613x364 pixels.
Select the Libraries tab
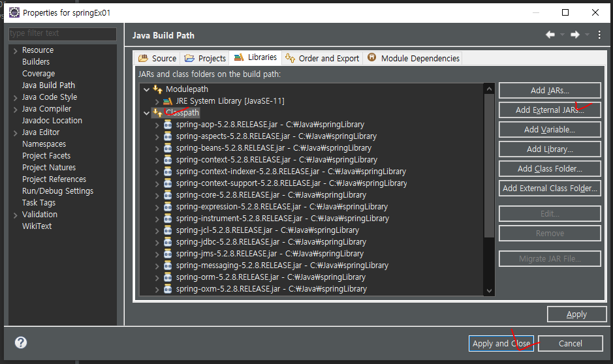[255, 57]
